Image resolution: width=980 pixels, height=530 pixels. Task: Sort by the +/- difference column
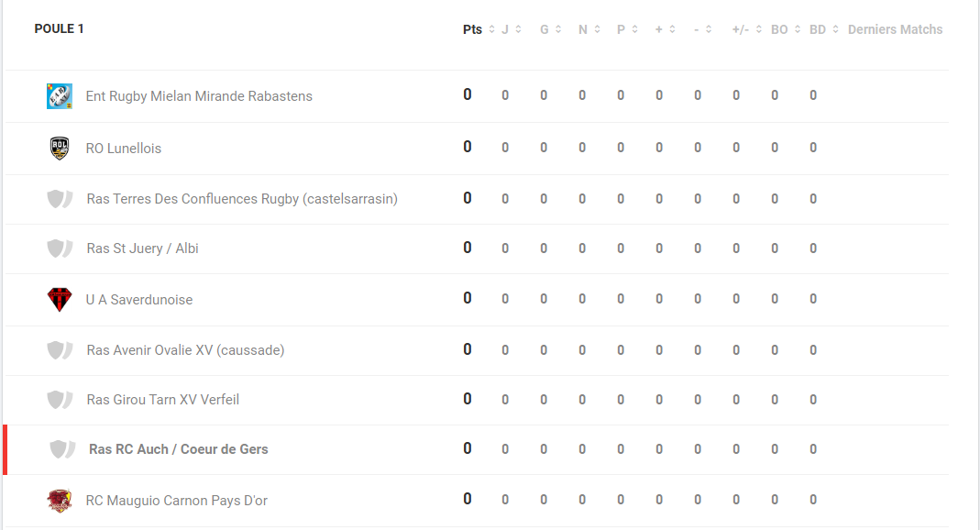coord(759,29)
